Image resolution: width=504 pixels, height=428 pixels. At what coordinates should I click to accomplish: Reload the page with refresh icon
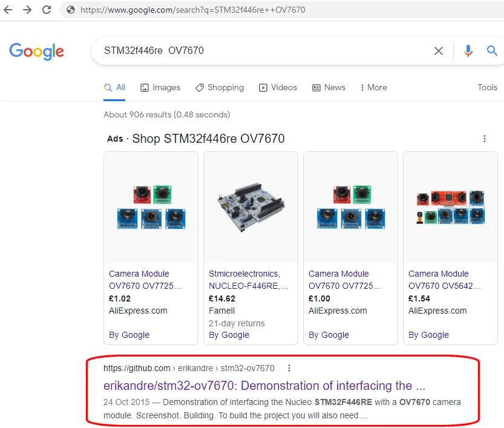(47, 10)
